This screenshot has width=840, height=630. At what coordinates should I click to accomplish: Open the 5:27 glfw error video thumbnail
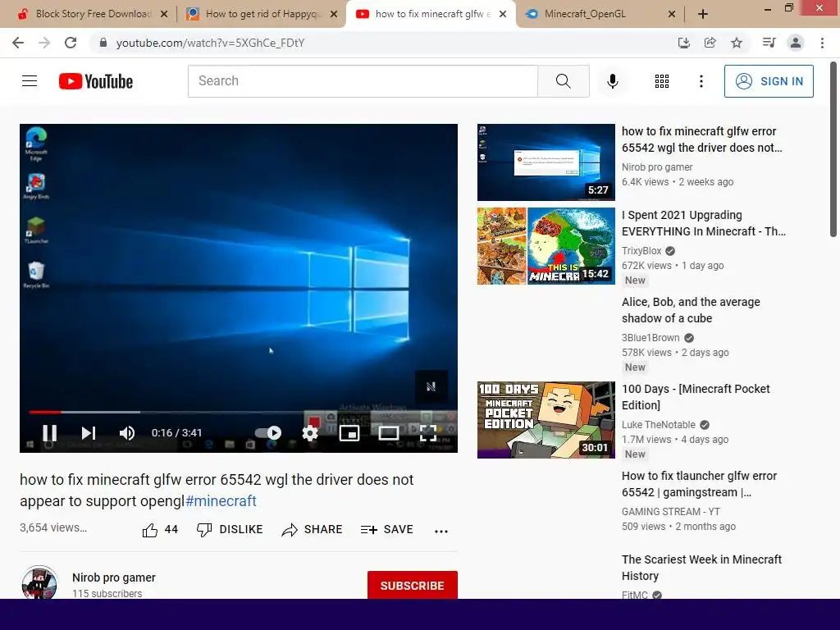point(546,162)
